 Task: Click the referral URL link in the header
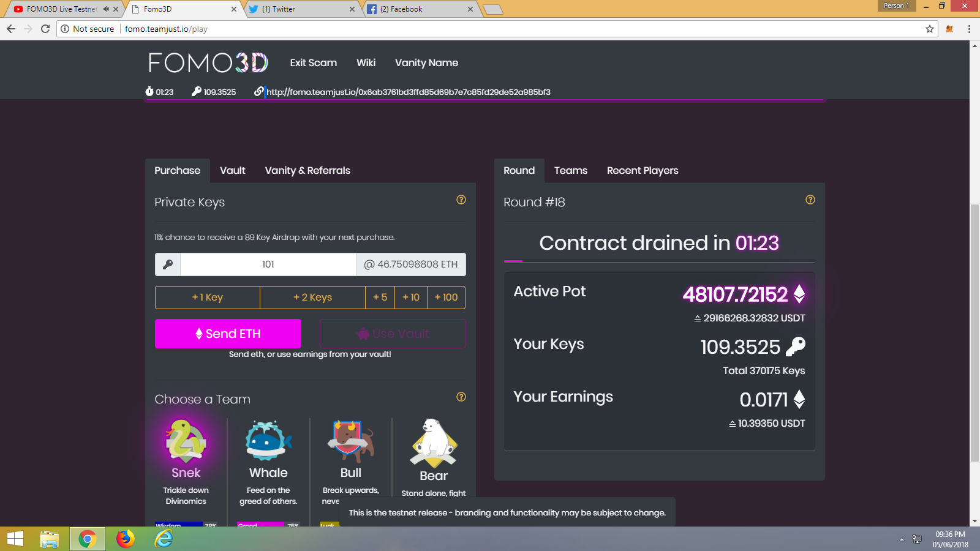409,92
